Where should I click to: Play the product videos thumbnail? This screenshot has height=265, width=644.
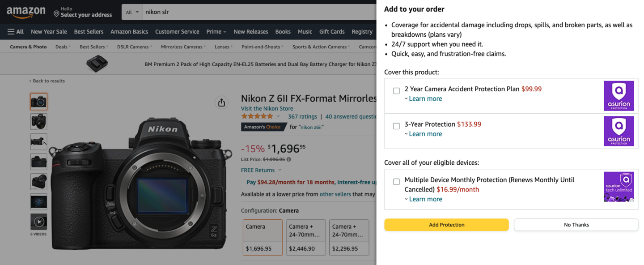click(x=39, y=222)
